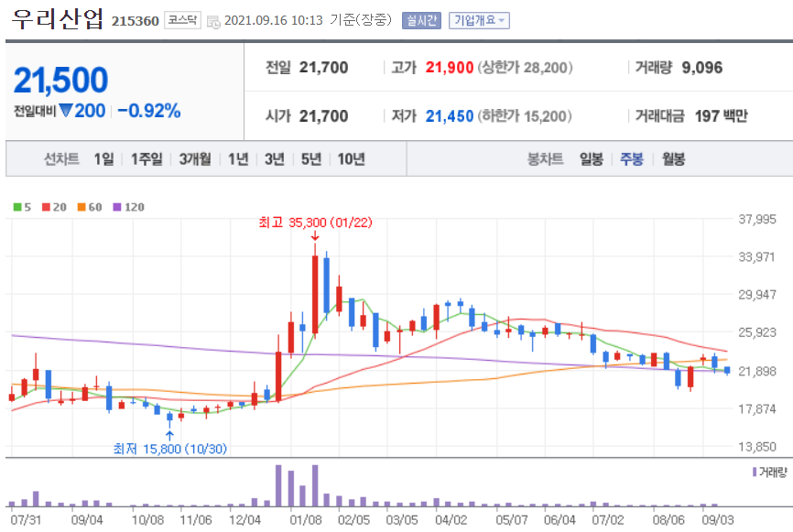
Task: Click the 최저 15,800 (10/30) low marker
Action: (x=170, y=449)
